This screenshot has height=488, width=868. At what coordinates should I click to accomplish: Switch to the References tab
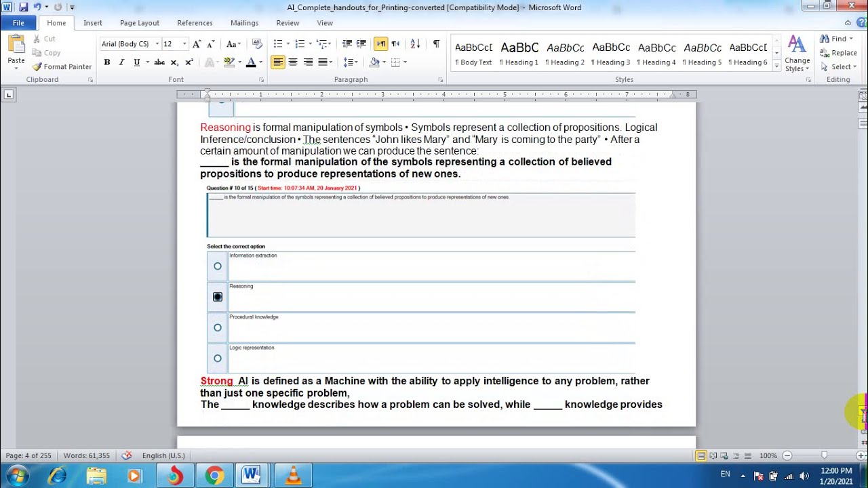(195, 22)
